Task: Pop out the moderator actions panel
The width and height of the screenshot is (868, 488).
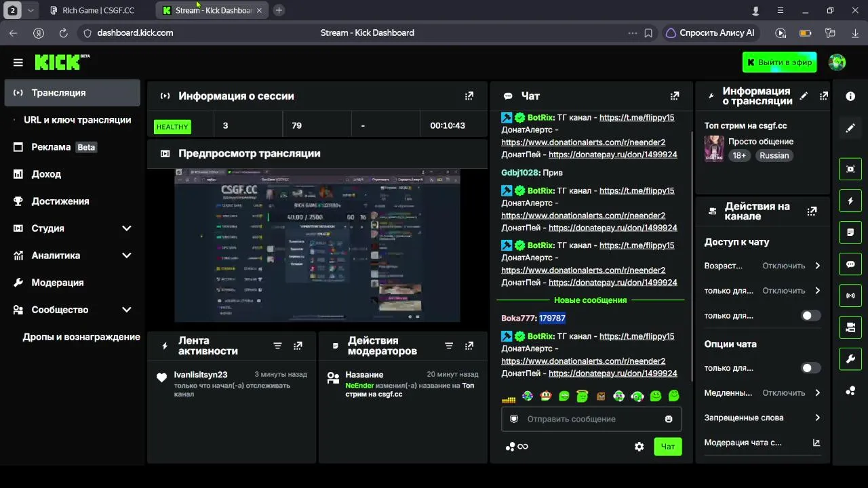Action: 469,346
